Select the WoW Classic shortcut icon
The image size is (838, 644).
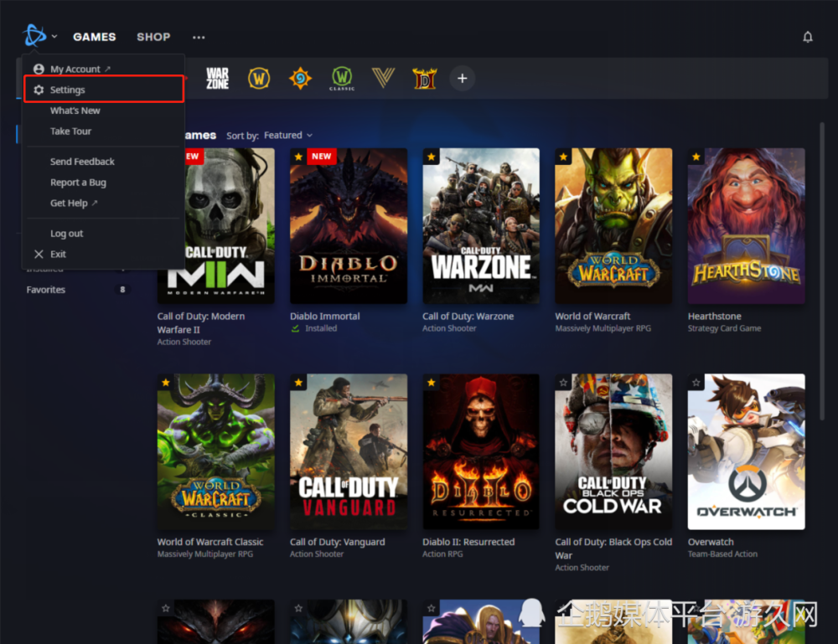342,79
